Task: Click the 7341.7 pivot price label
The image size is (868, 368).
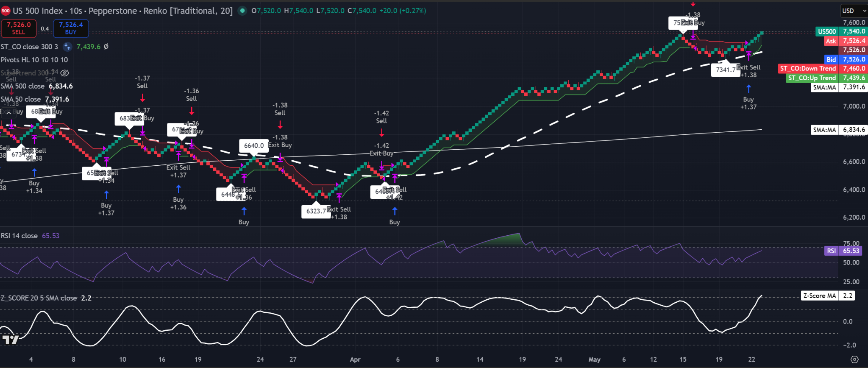Action: (x=726, y=70)
